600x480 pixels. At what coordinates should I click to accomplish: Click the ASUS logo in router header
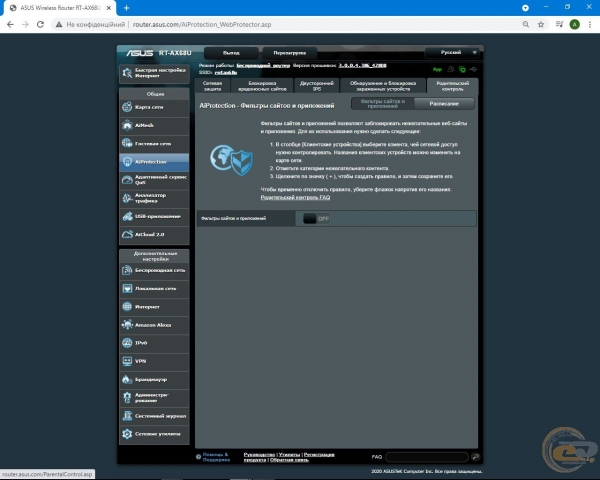pyautogui.click(x=140, y=53)
